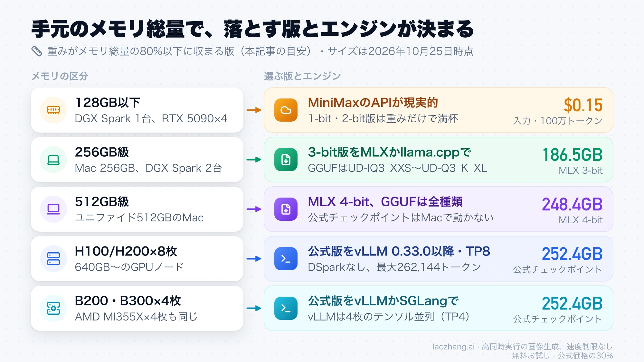This screenshot has width=644, height=362.
Task: Click the 186.5GB size value
Action: point(573,155)
